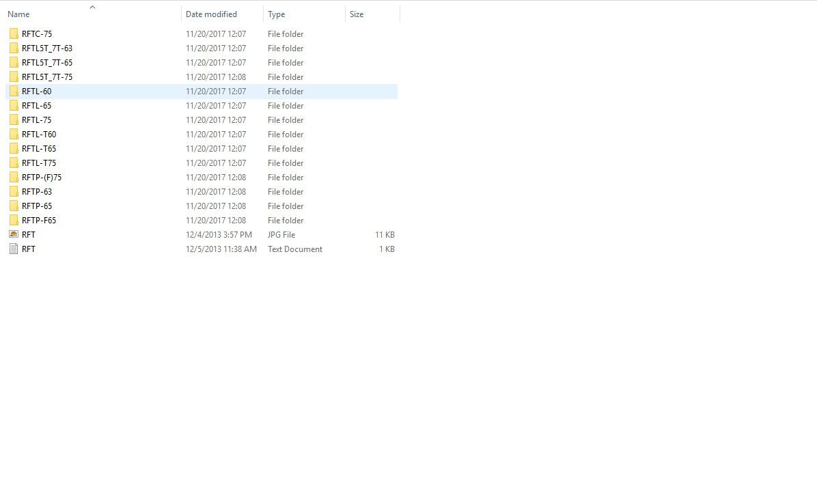Select the RFTL5T_7T-65 folder name
817x504 pixels.
[x=47, y=62]
